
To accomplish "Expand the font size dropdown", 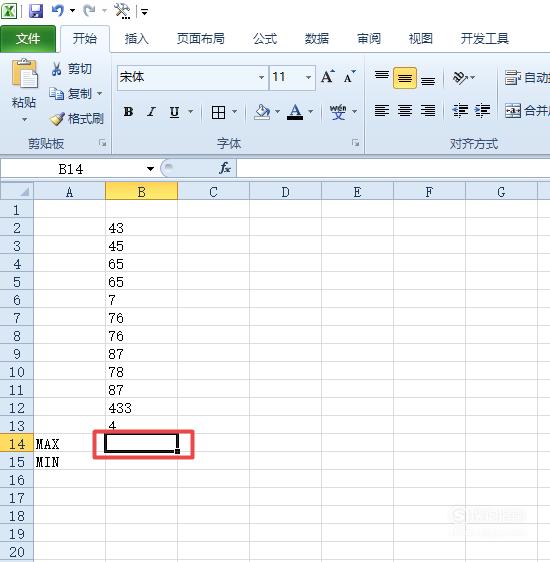I will [x=308, y=77].
